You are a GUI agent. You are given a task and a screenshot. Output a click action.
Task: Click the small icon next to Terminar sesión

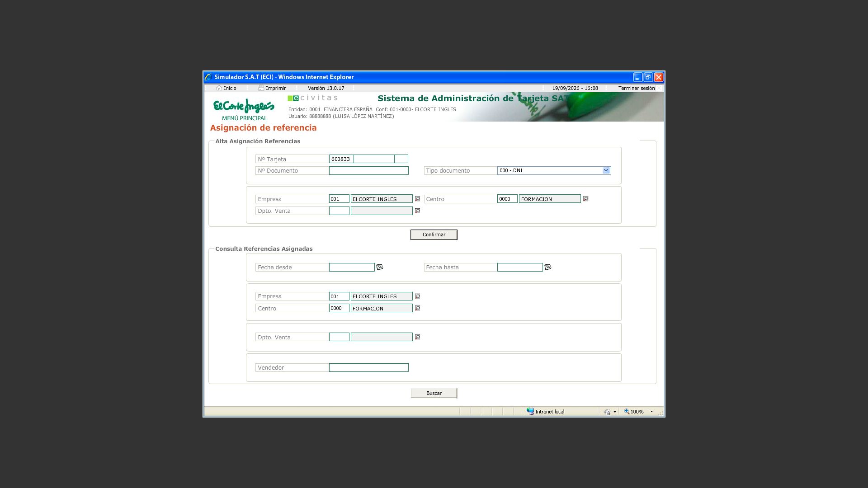point(659,88)
